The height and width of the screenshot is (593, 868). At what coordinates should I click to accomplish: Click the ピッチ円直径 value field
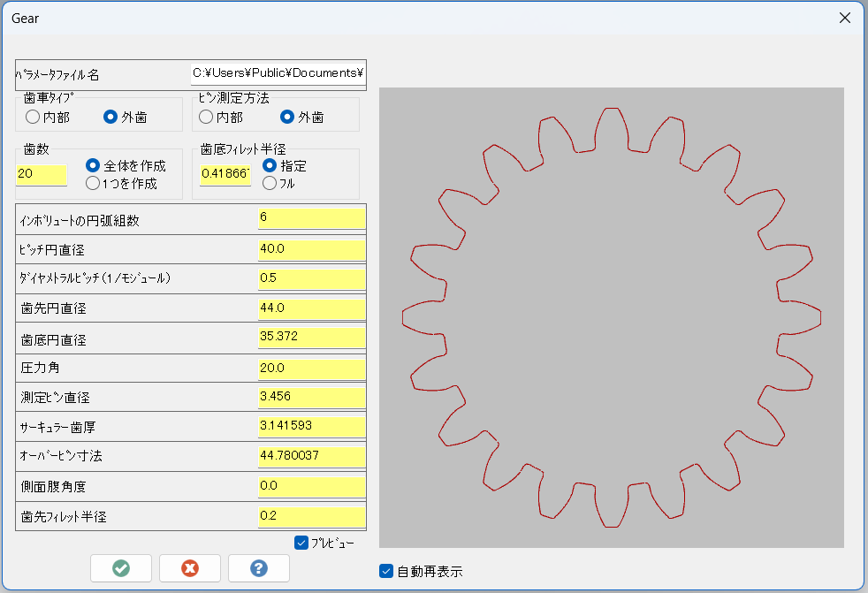tap(311, 249)
